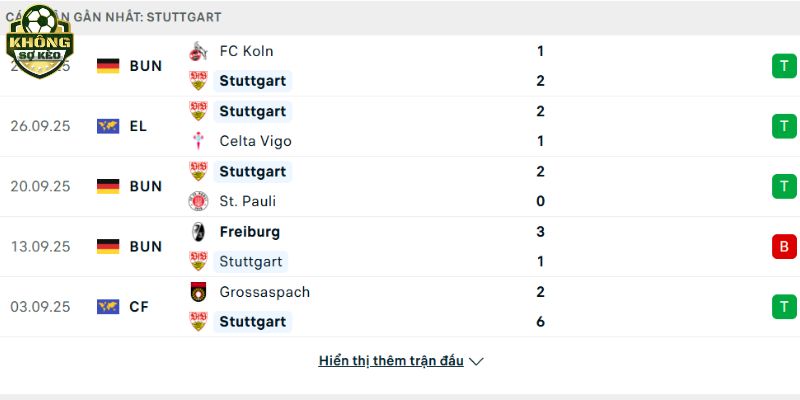Click the CF competition flag icon
The image size is (800, 400).
pos(108,306)
